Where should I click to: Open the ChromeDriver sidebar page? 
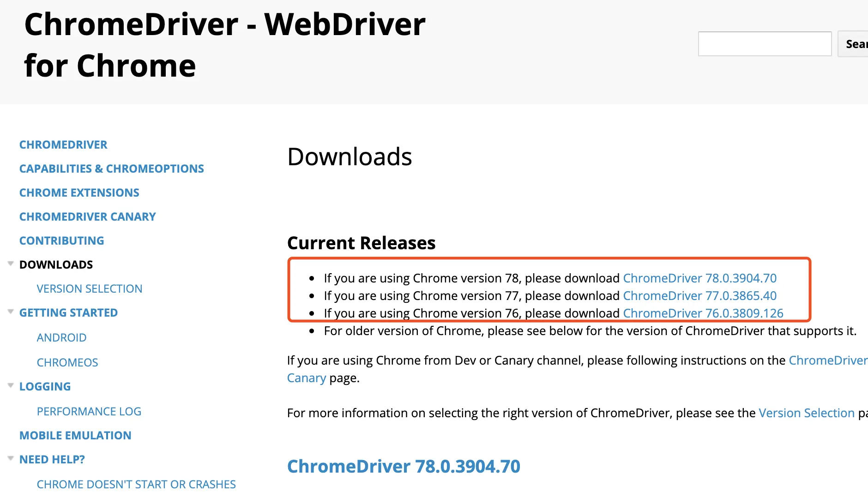coord(63,144)
